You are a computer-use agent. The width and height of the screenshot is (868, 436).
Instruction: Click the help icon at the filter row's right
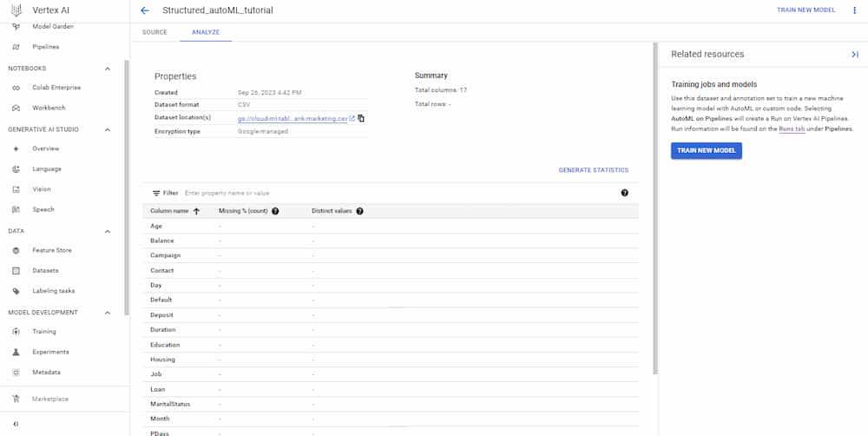pos(624,193)
